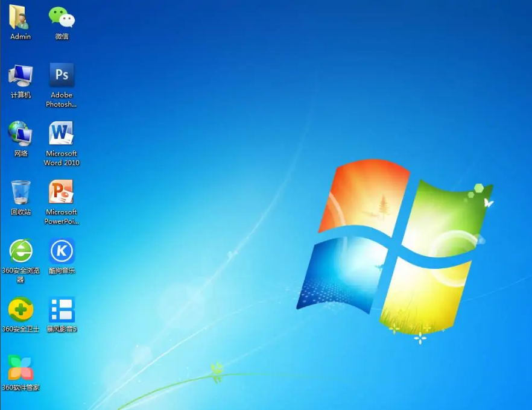Select the 网络 (Network) desktop icon

[21, 134]
